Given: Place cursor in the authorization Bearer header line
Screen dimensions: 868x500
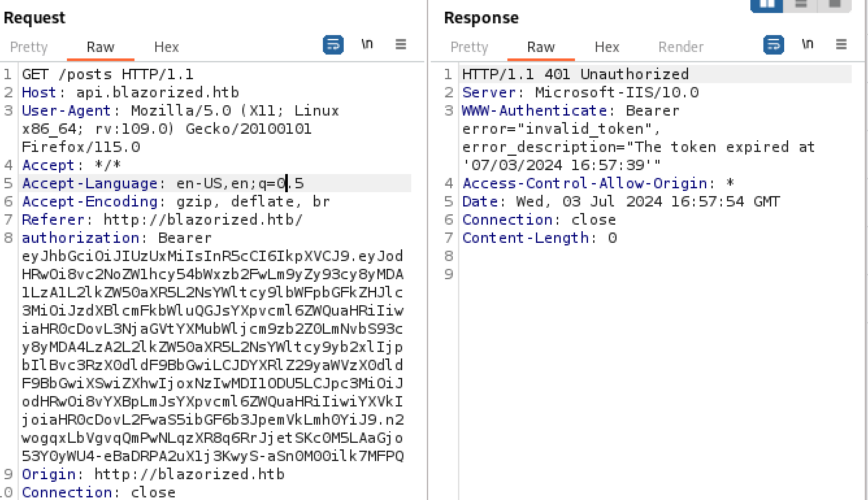Looking at the screenshot, I should (x=117, y=238).
